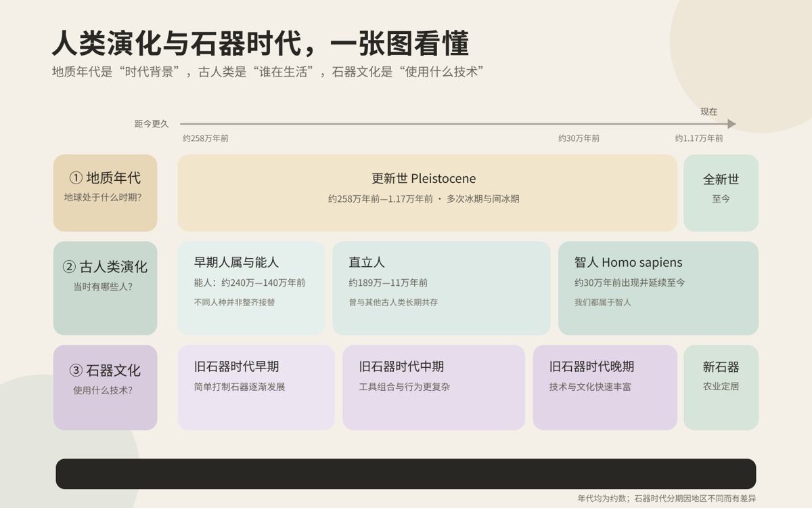Select the 全新世 card

pos(721,193)
